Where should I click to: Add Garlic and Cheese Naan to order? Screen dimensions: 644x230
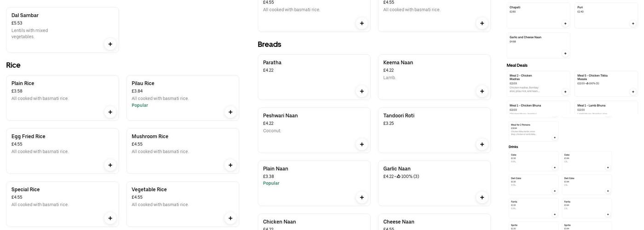point(565,53)
